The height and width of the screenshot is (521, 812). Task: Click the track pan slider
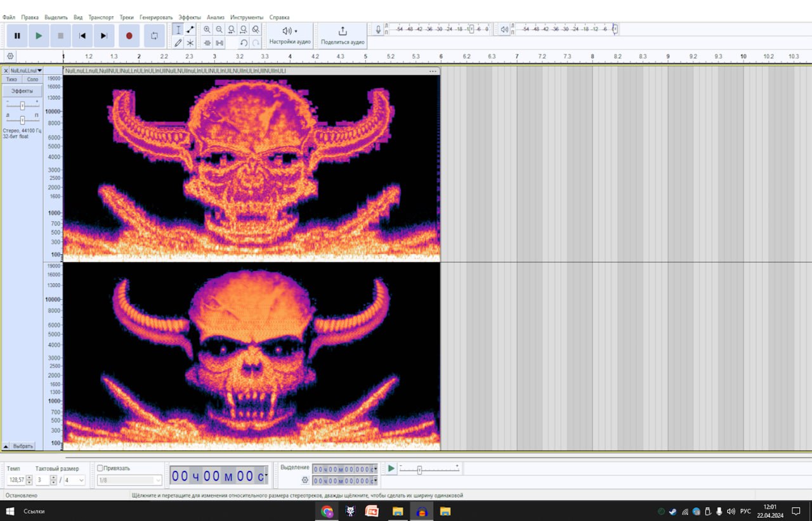(x=22, y=120)
